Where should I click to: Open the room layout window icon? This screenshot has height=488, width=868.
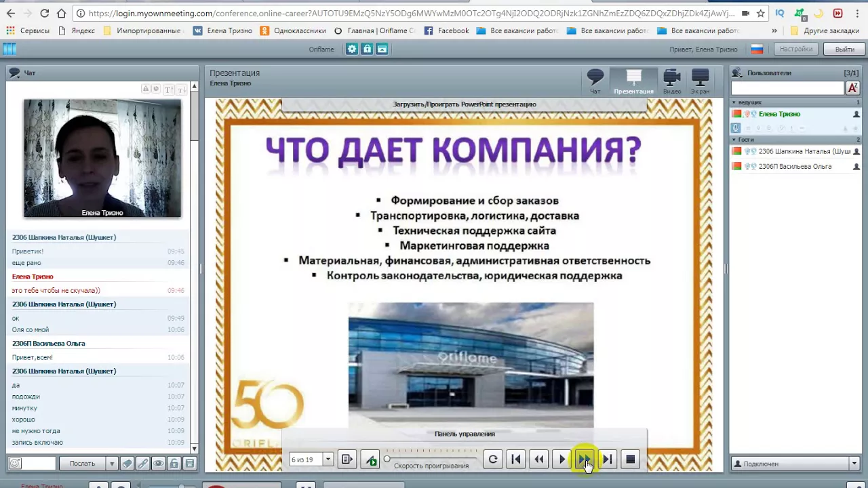click(382, 49)
